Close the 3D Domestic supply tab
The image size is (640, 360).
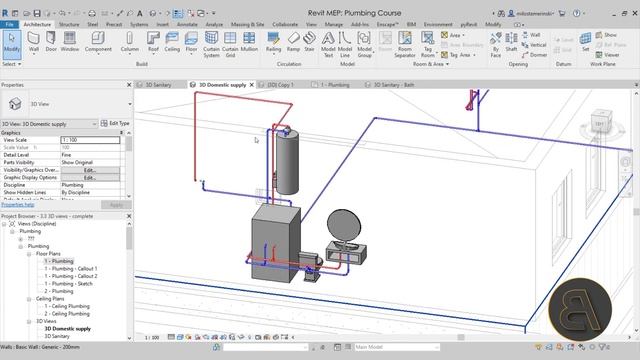pos(252,85)
